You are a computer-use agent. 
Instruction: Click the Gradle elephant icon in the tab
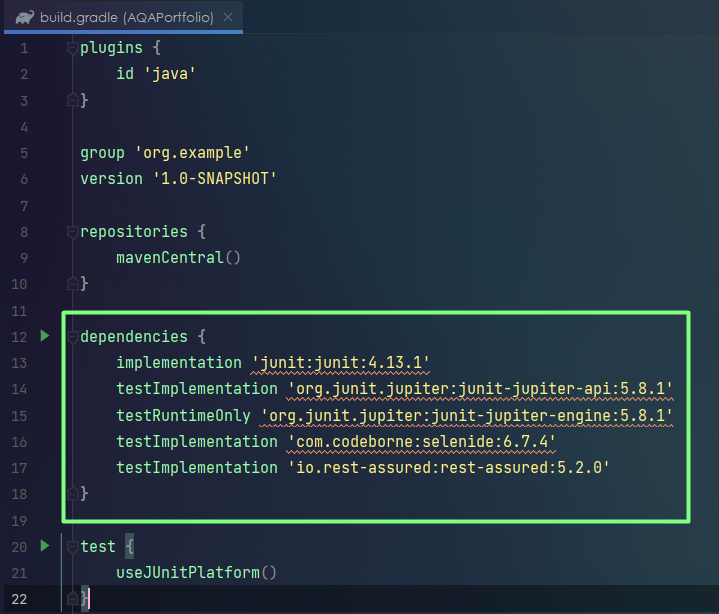[x=25, y=18]
